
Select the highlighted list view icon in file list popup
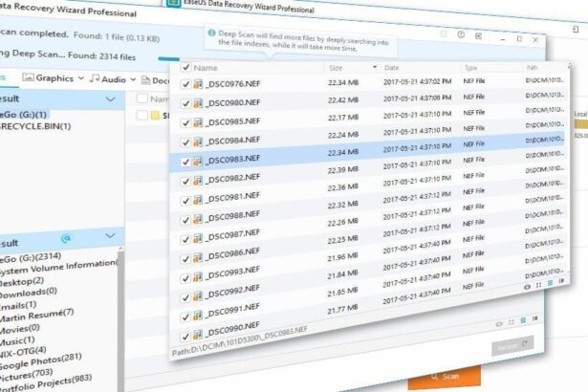[550, 283]
